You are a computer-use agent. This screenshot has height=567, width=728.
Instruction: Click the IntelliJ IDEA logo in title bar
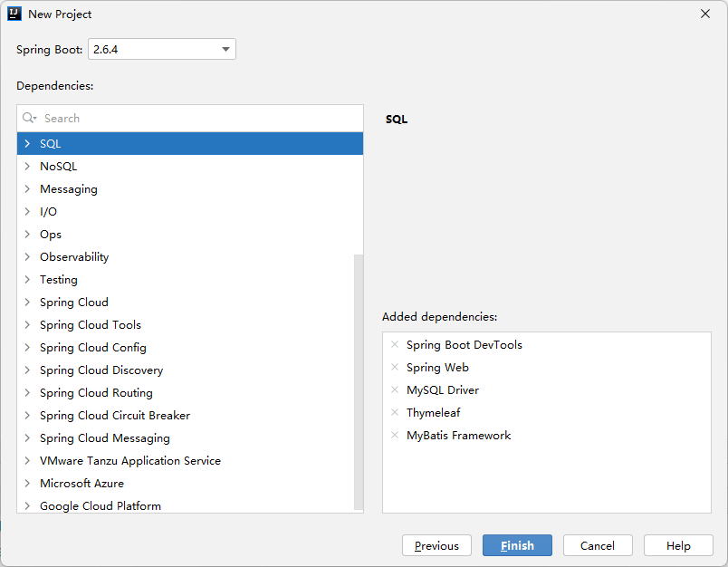point(14,14)
